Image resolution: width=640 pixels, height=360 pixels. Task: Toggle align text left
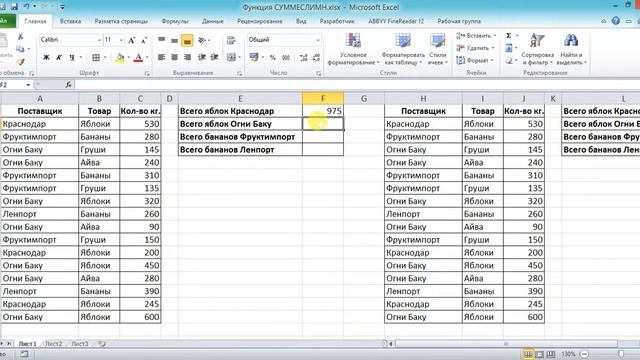coord(162,57)
